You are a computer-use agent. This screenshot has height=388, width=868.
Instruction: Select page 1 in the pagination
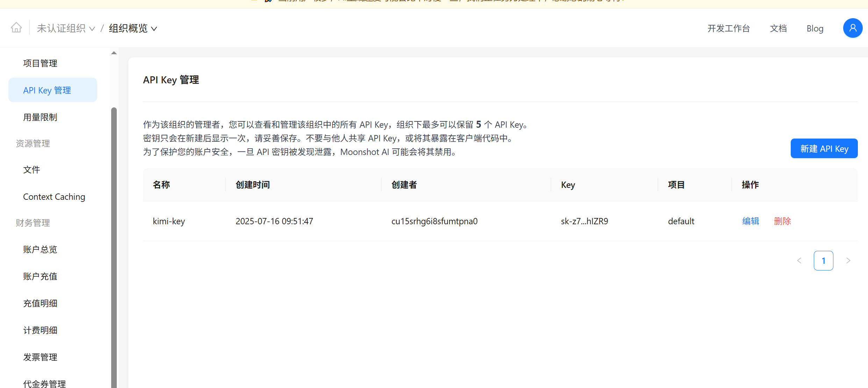(824, 260)
